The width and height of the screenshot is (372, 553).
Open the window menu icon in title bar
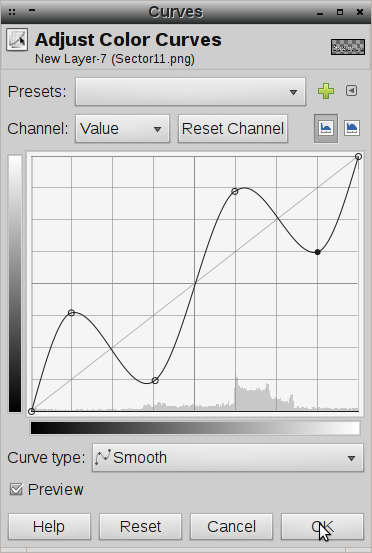click(12, 12)
